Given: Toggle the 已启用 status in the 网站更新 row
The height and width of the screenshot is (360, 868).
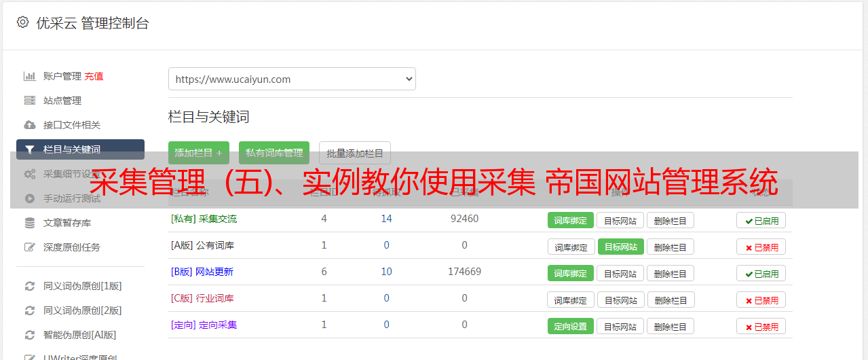Looking at the screenshot, I should point(761,273).
